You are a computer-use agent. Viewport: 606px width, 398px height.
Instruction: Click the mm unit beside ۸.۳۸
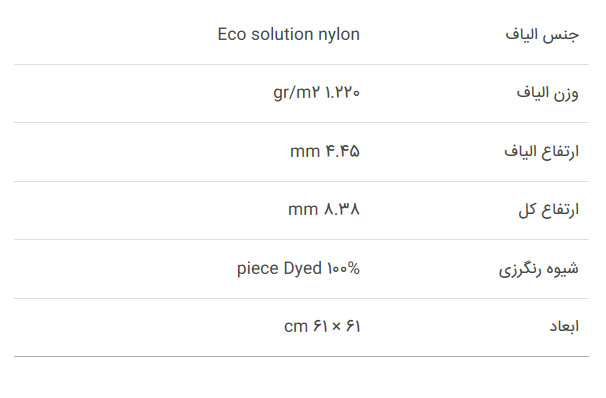pyautogui.click(x=303, y=210)
